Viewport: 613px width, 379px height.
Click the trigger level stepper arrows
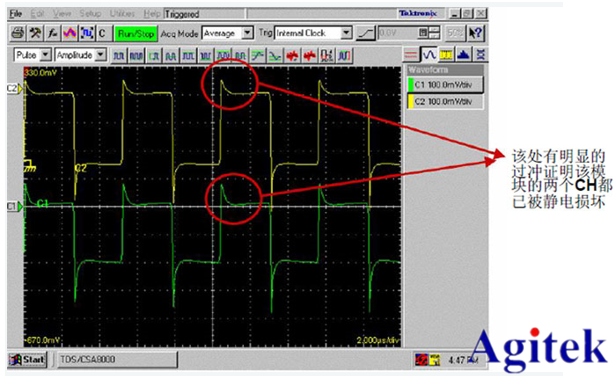click(x=434, y=33)
